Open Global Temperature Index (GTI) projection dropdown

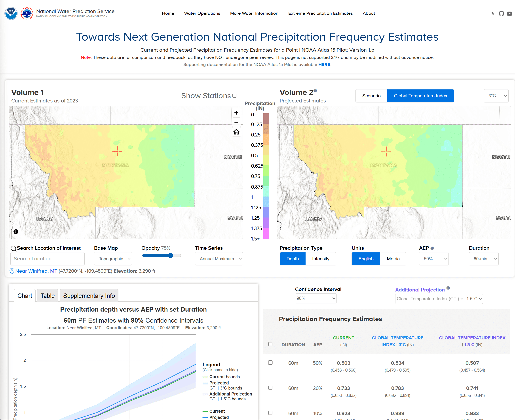coord(430,299)
